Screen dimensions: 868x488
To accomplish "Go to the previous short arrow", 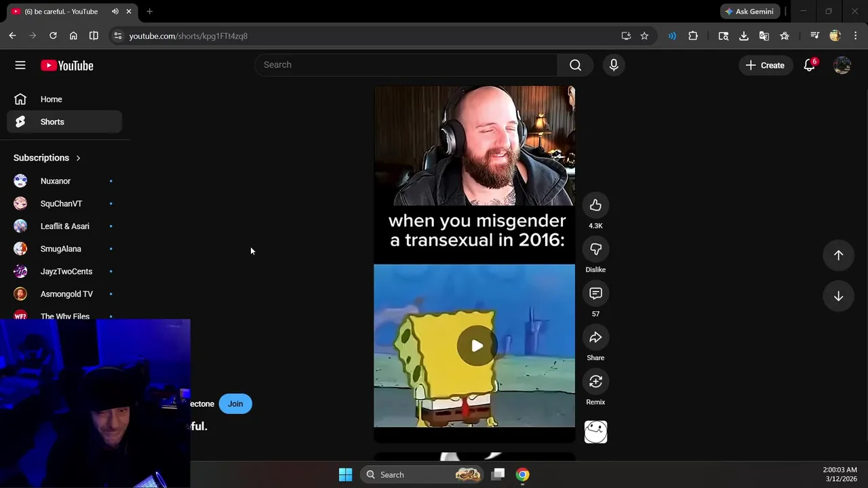I will point(838,255).
